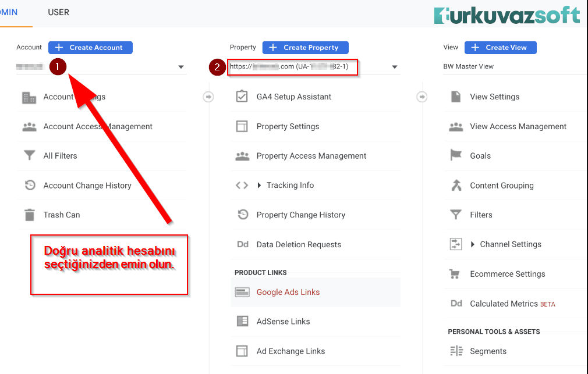Switch to the USER tab
The height and width of the screenshot is (374, 588).
point(58,12)
